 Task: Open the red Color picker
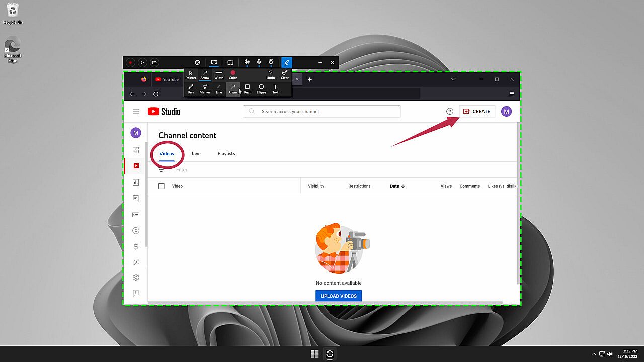[x=233, y=75]
